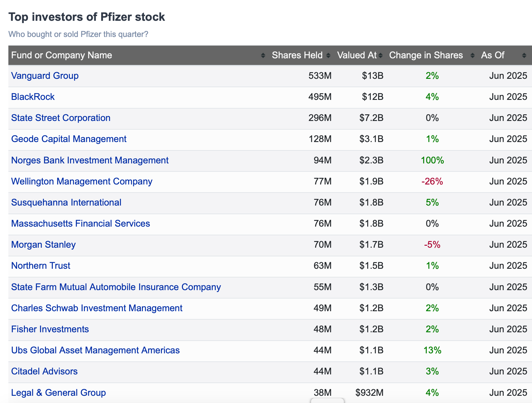Viewport: 532px width, 403px height.
Task: Open Fisher Investments page
Action: pos(50,329)
